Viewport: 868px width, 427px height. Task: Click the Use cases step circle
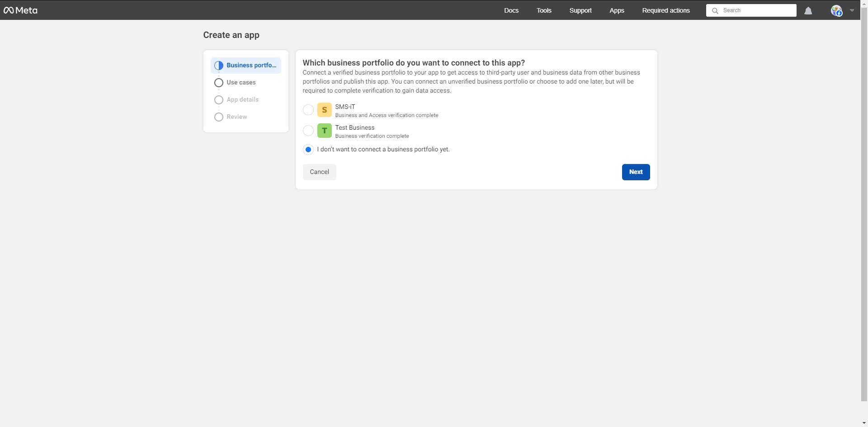click(x=219, y=83)
